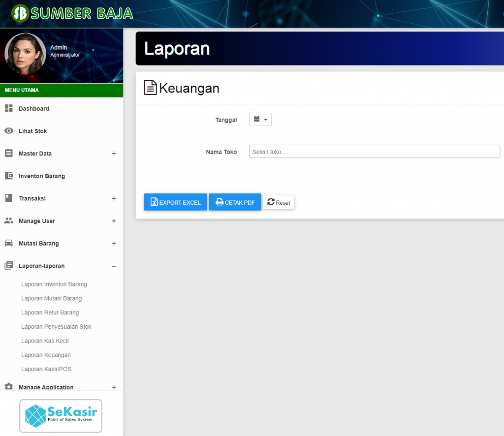Click the Admin profile avatar
Screen dimensions: 504x436
tap(25, 53)
